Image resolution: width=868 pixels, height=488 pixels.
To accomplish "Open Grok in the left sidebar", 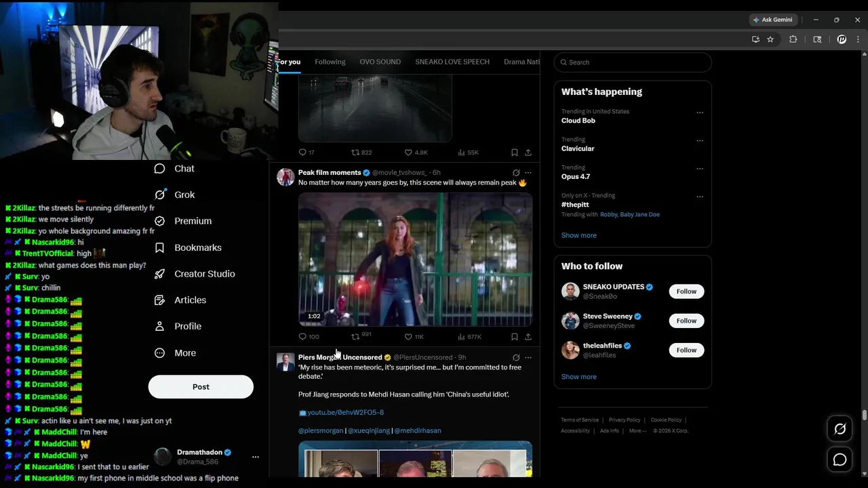I will [x=174, y=195].
